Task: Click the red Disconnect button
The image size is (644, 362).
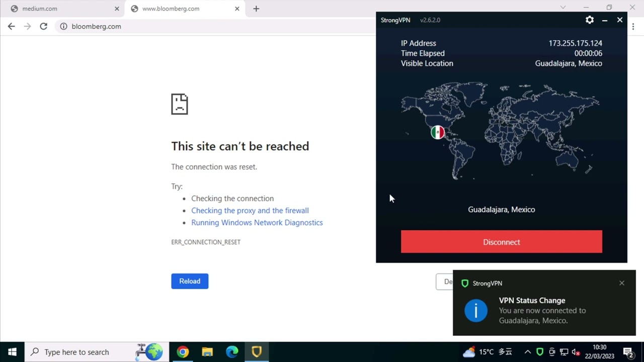Action: click(502, 242)
